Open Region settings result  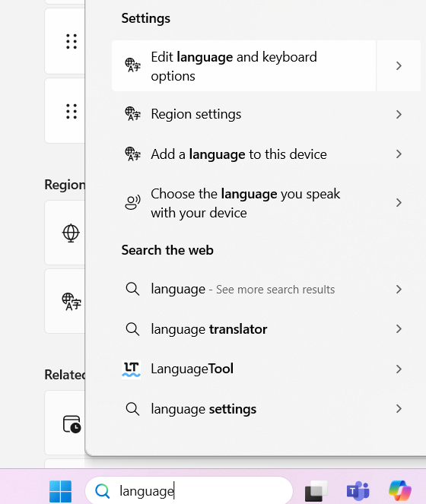244,114
